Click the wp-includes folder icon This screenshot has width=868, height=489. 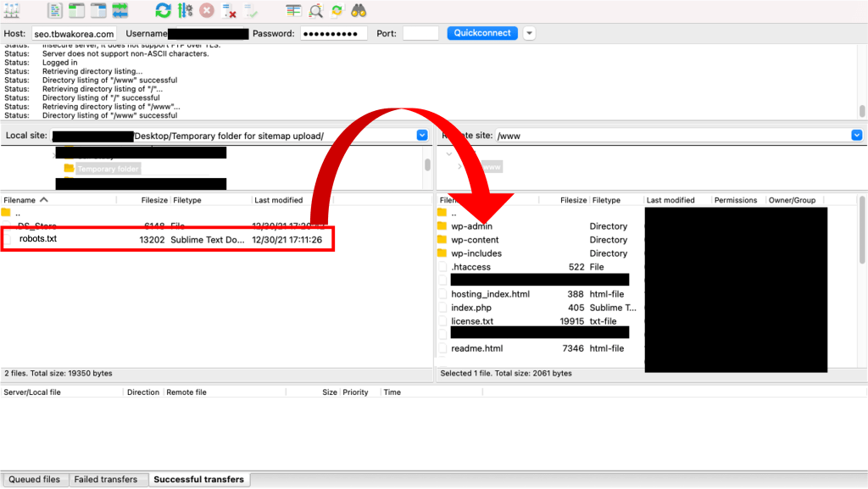[x=442, y=253]
